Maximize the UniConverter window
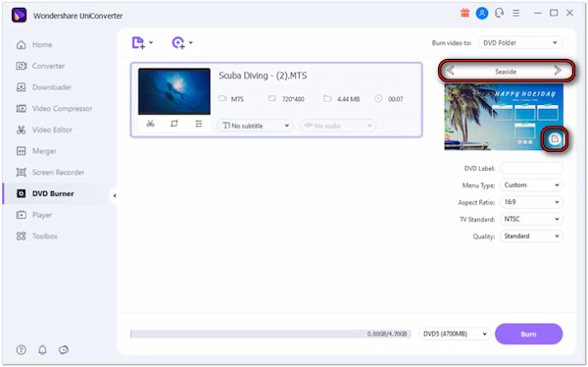Viewport: 588px width, 367px height. pyautogui.click(x=554, y=13)
